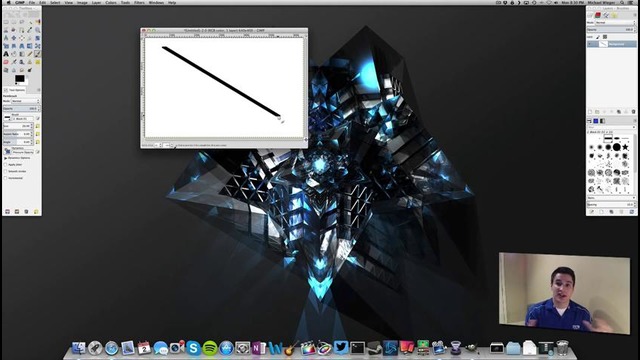Image resolution: width=640 pixels, height=360 pixels.
Task: Open the Spotify app in Dock
Action: pos(210,348)
